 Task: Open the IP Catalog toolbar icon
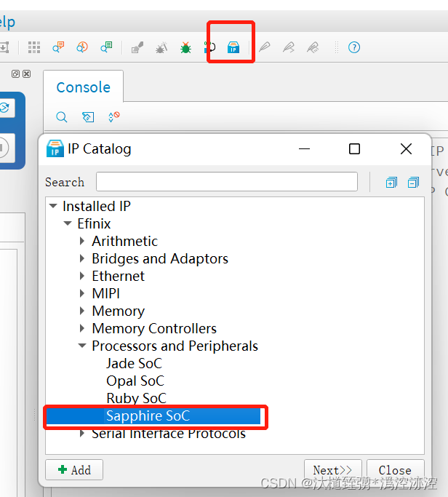click(x=233, y=47)
